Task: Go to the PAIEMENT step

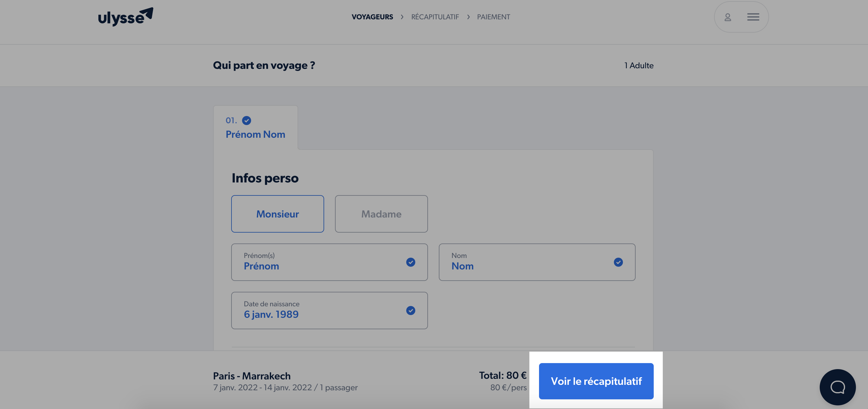Action: point(493,17)
